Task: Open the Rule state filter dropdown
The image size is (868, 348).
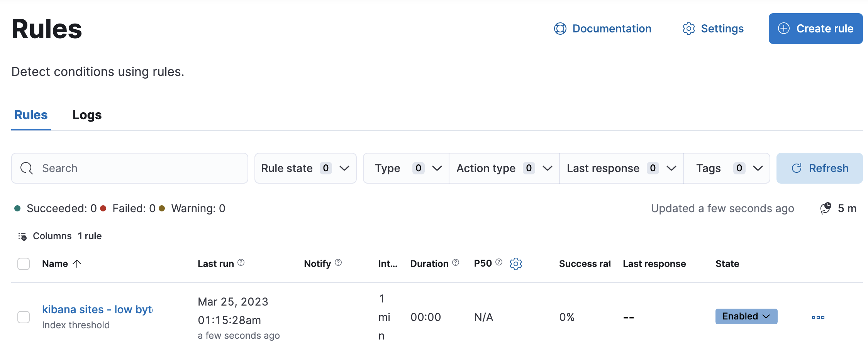Action: click(305, 168)
